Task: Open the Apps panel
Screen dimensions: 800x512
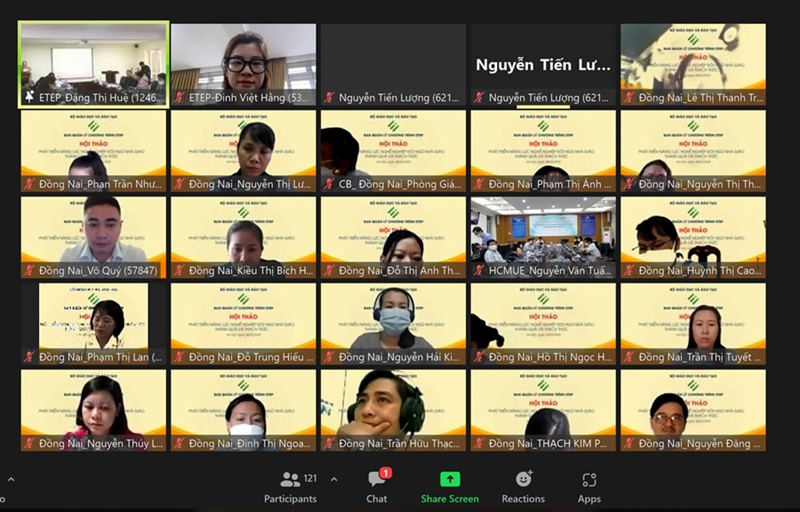Action: pyautogui.click(x=589, y=487)
